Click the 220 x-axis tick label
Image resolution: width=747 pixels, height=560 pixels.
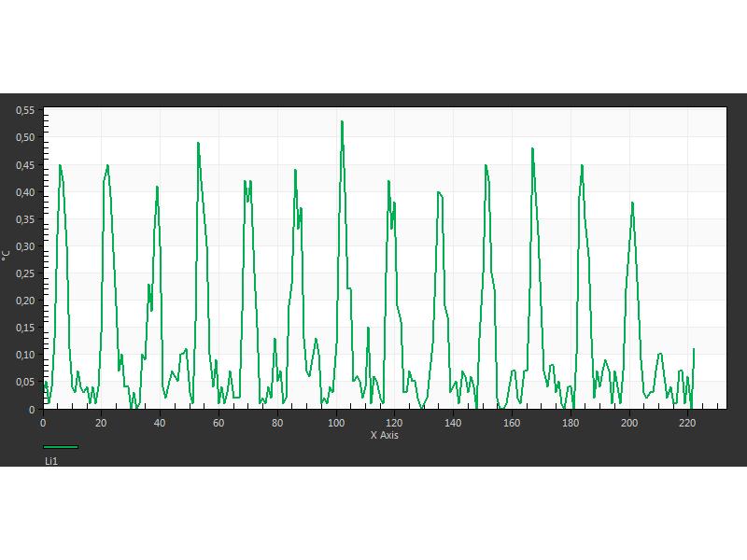[687, 423]
